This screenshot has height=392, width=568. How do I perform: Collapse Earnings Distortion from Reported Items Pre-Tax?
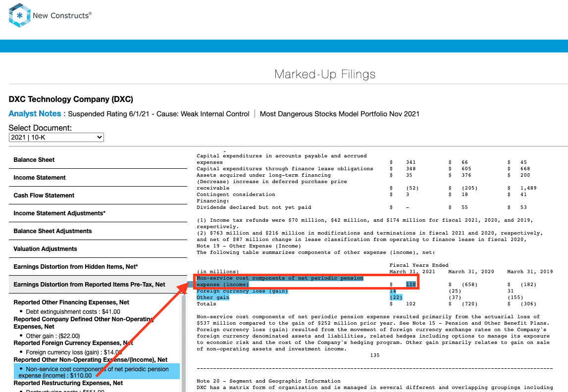[98, 285]
